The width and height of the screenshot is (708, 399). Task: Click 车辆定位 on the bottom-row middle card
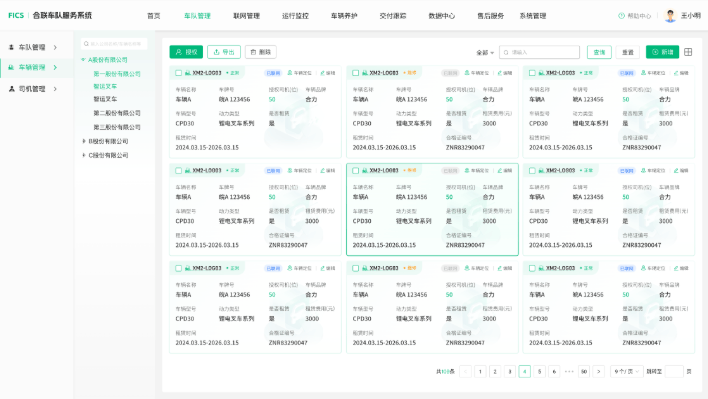pyautogui.click(x=477, y=268)
